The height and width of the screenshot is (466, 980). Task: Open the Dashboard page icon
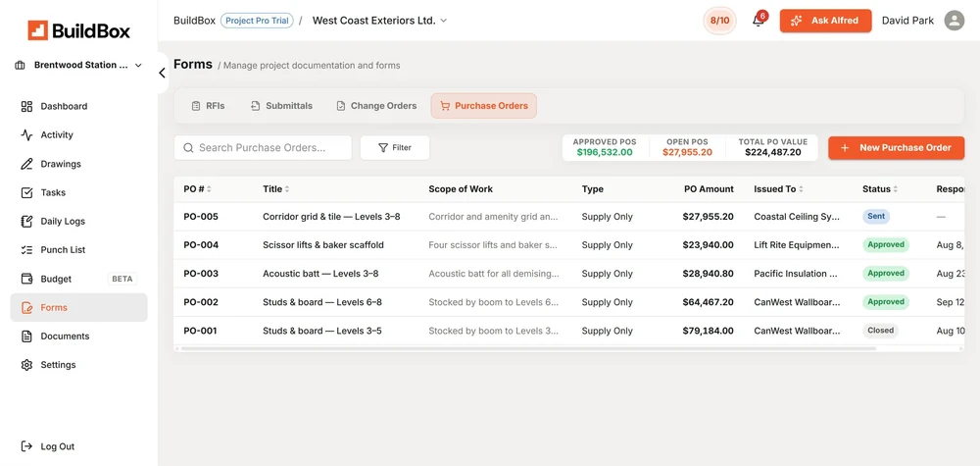pos(26,106)
